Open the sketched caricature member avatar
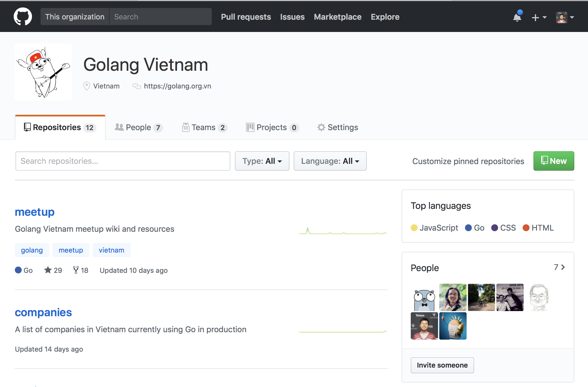The image size is (588, 387). [x=539, y=297]
